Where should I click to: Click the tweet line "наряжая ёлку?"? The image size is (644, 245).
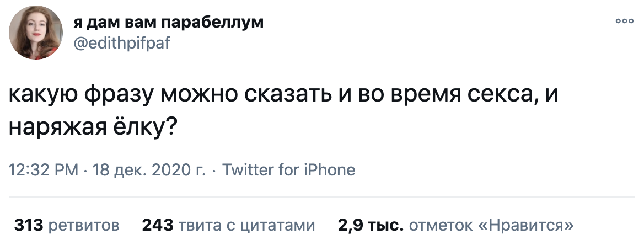point(93,126)
